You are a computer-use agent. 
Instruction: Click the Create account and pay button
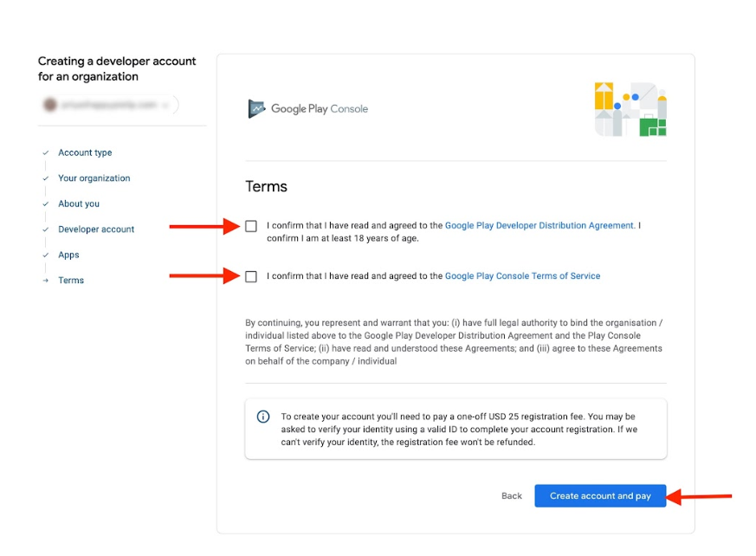(x=600, y=495)
